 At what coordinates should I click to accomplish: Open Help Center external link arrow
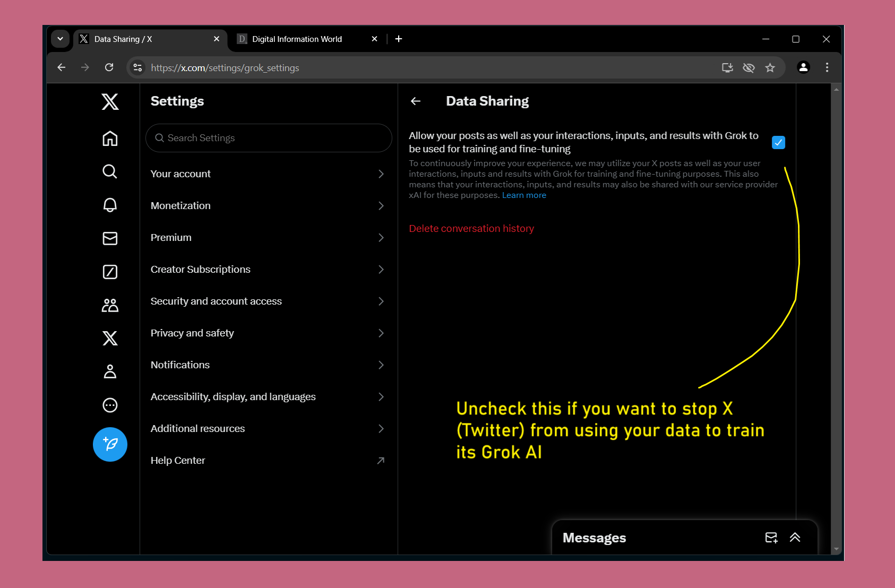tap(381, 461)
